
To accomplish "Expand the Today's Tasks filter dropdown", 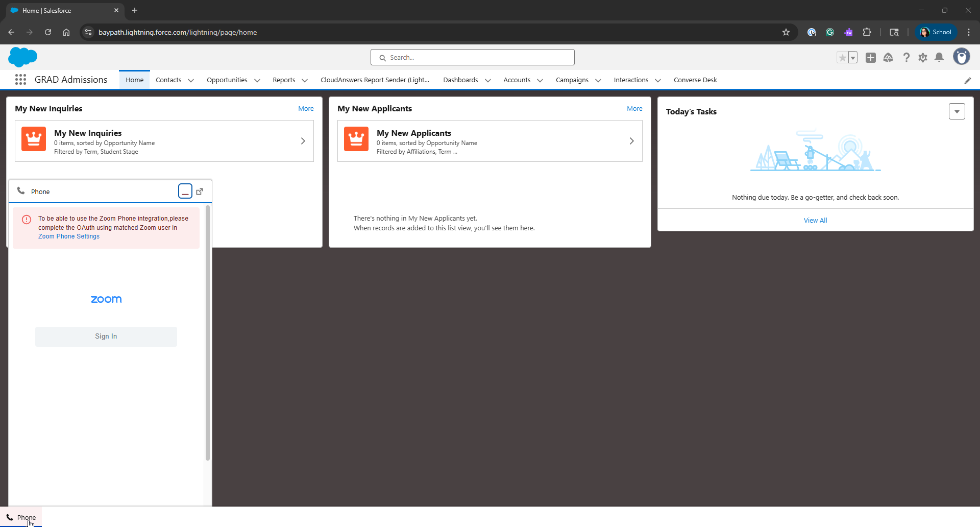I will click(x=957, y=111).
